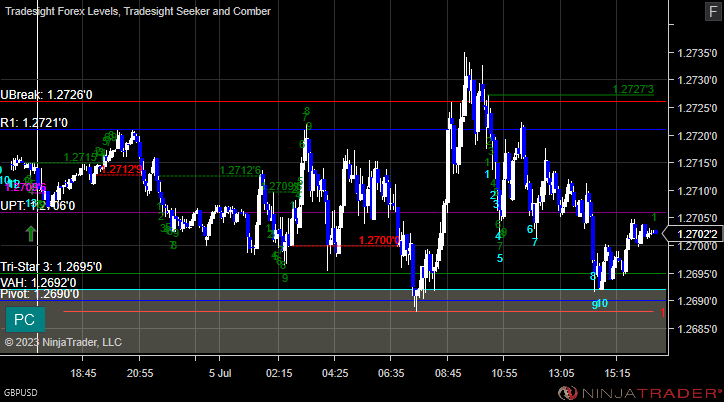The width and height of the screenshot is (724, 402).
Task: Click the 1.2690'0 price axis label
Action: pyautogui.click(x=697, y=301)
